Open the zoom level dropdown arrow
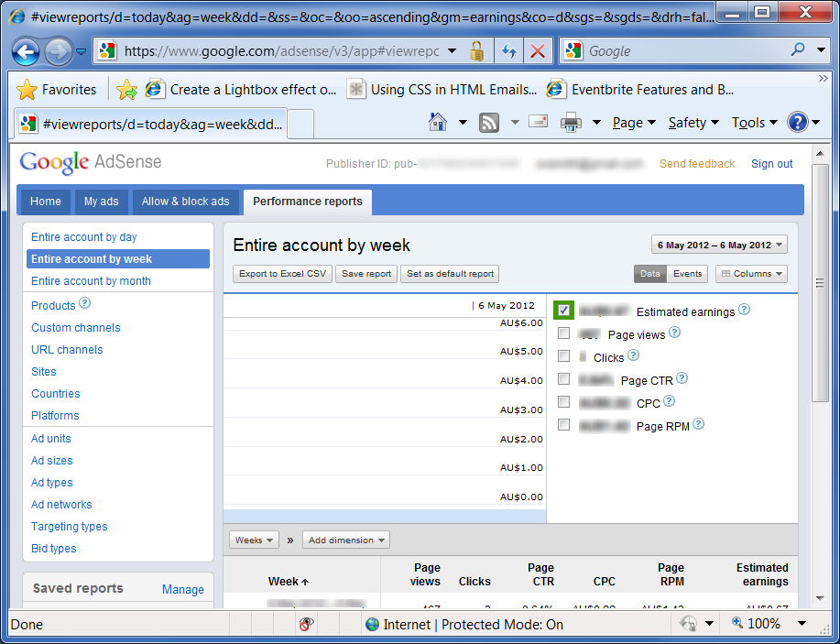The image size is (840, 644). pyautogui.click(x=802, y=624)
